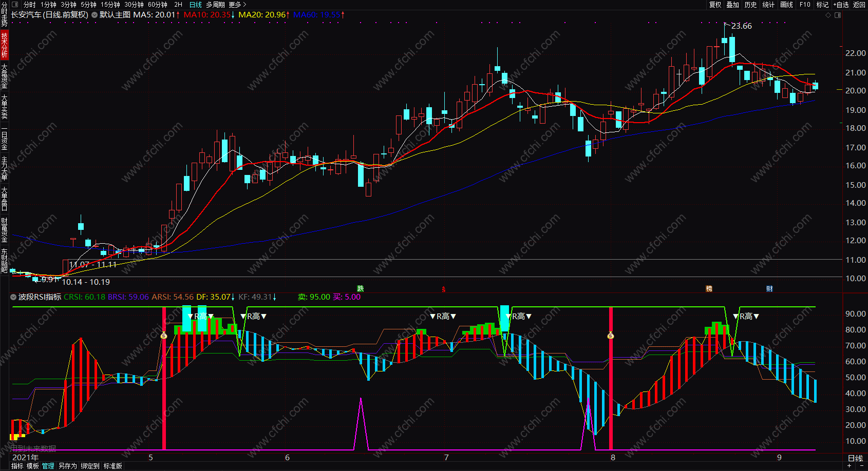Click the 默认主图 indicator label
This screenshot has height=471, width=868.
(115, 15)
